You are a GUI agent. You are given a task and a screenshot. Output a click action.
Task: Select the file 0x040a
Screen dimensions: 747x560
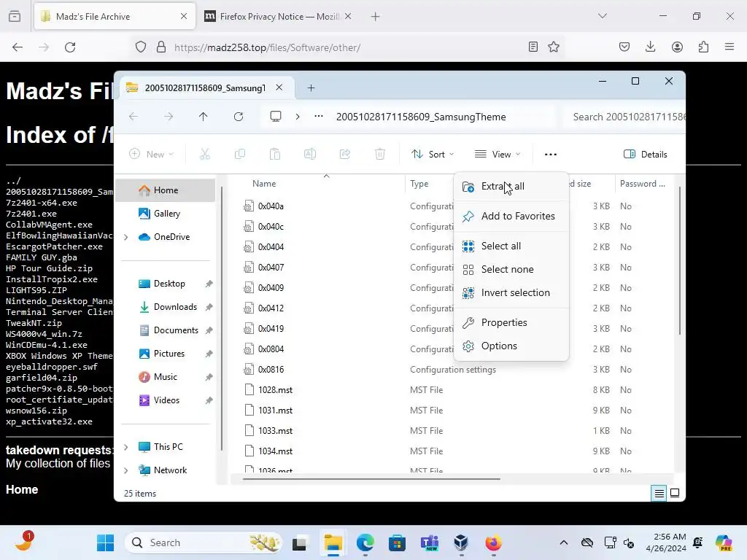(x=271, y=206)
